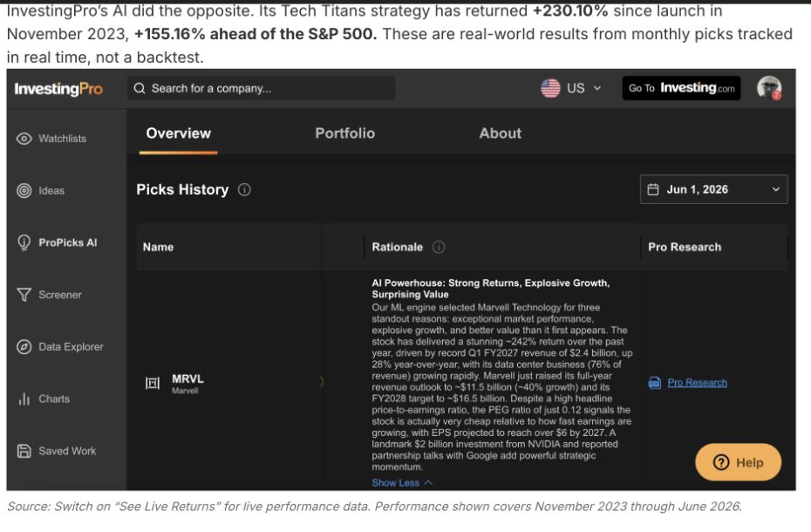
Task: Click the Pro Research column header
Action: coord(685,248)
